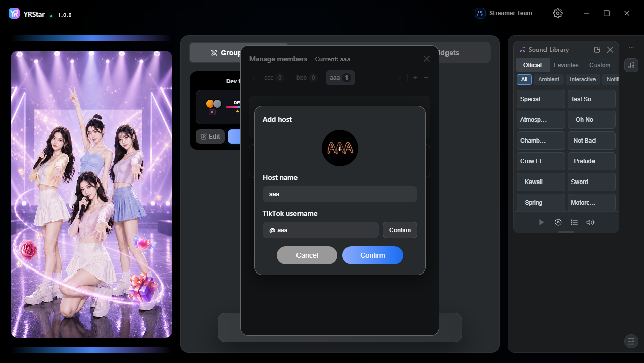Viewport: 644px width, 363px height.
Task: Cancel adding the host
Action: coord(307,255)
